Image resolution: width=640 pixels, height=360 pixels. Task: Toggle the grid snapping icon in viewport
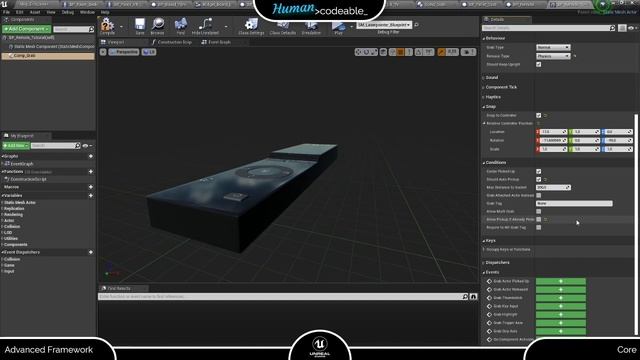click(x=400, y=52)
